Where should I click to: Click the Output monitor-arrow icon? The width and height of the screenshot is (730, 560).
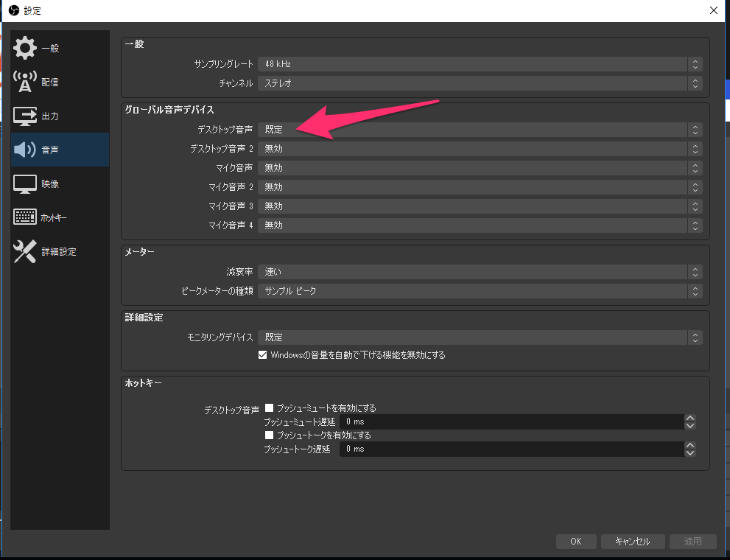(24, 116)
